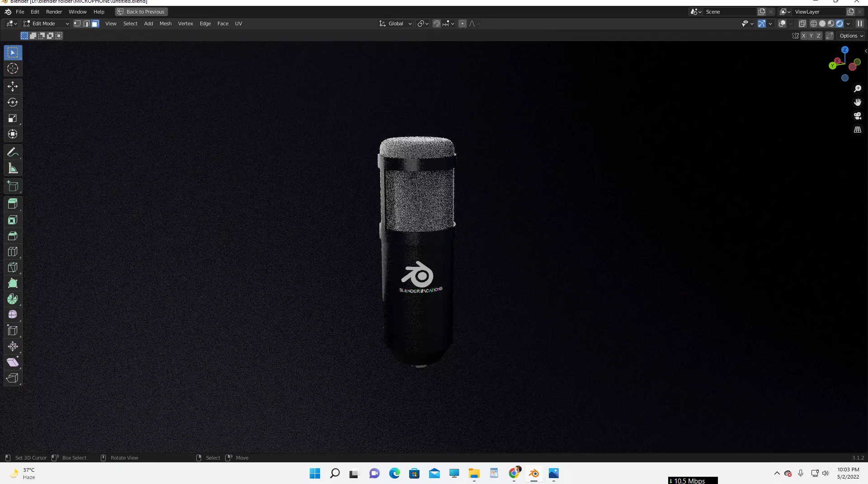Switch to wireframe shading
Image resolution: width=868 pixels, height=484 pixels.
[814, 24]
